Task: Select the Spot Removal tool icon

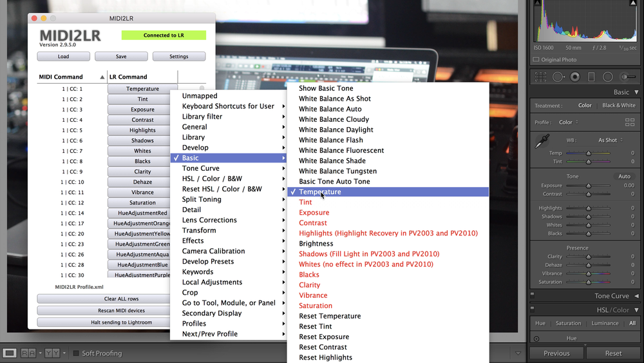Action: (x=558, y=77)
